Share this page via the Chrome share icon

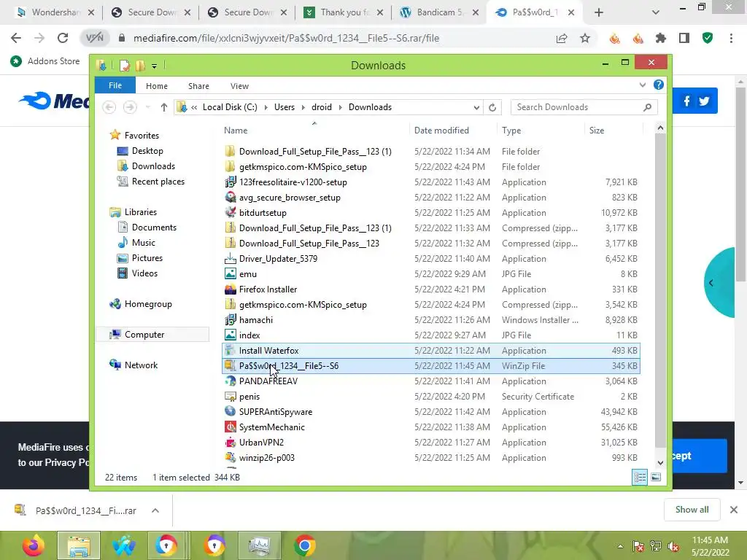click(x=562, y=38)
